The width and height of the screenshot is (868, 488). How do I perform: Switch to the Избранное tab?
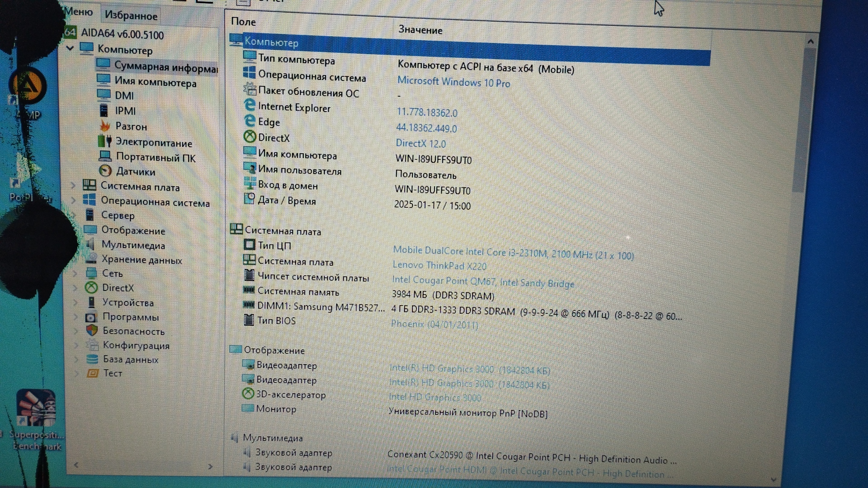[x=131, y=15]
